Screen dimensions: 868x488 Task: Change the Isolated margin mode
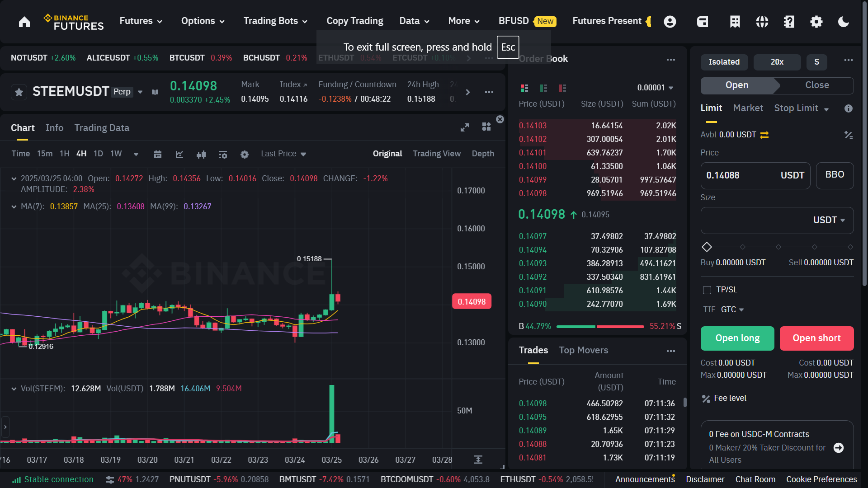coord(724,62)
